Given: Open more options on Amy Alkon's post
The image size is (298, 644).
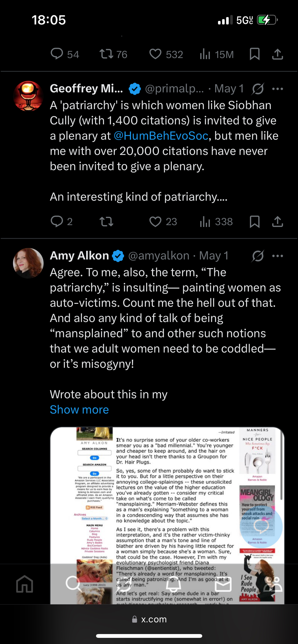Looking at the screenshot, I should click(277, 256).
